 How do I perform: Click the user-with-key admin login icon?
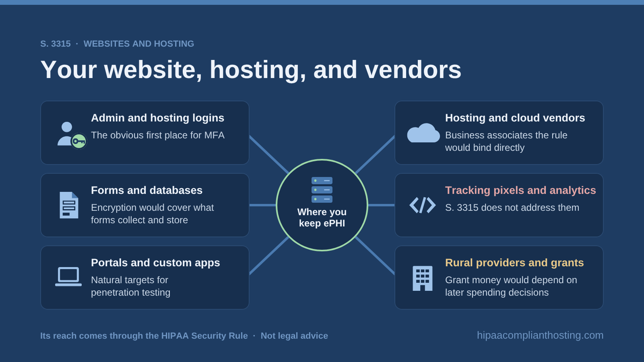(72, 135)
